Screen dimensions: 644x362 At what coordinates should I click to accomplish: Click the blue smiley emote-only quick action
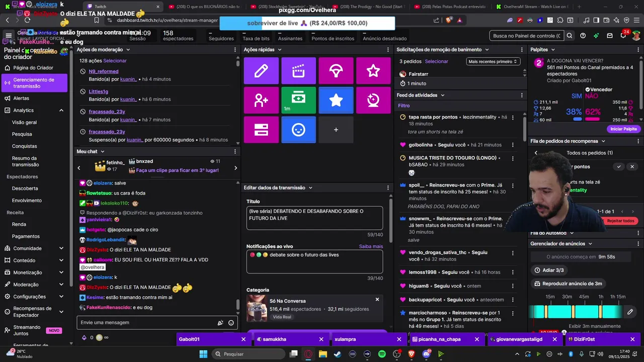299,130
